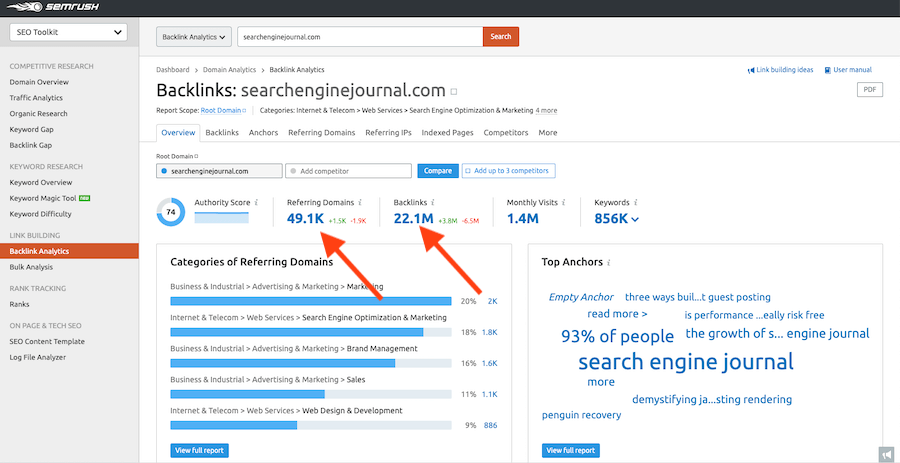Open Traffic Analytics in sidebar

[x=36, y=98]
